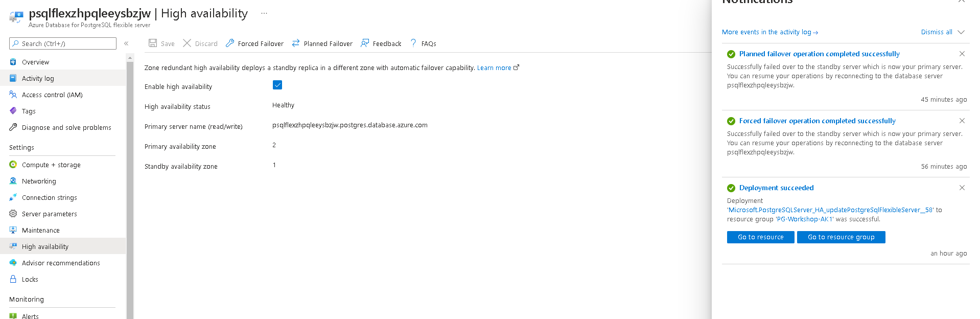
Task: Click the Feedback person icon
Action: tap(365, 43)
